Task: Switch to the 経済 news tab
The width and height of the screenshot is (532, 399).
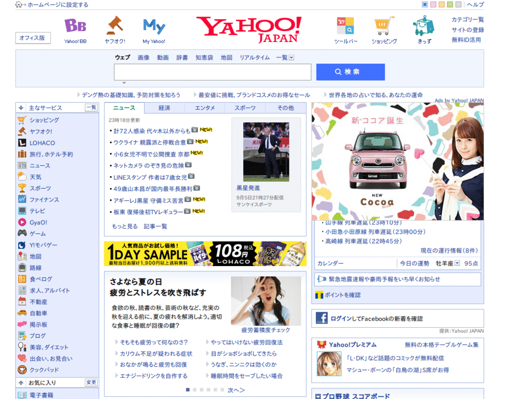Action: 164,108
